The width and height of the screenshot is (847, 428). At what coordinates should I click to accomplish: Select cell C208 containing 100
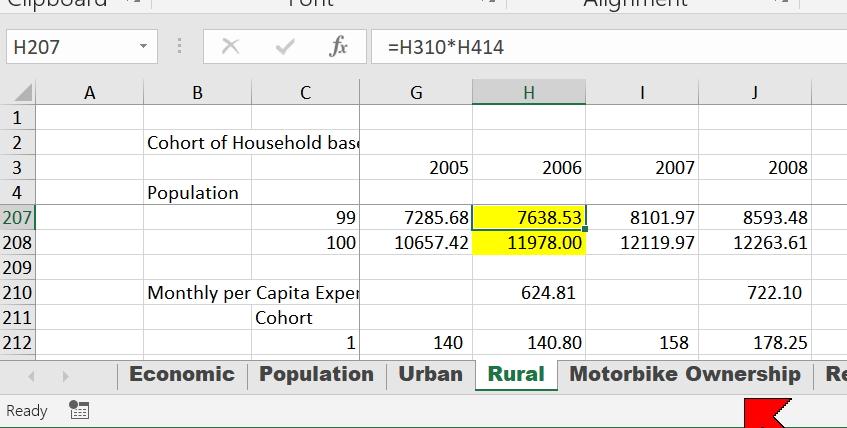[305, 242]
